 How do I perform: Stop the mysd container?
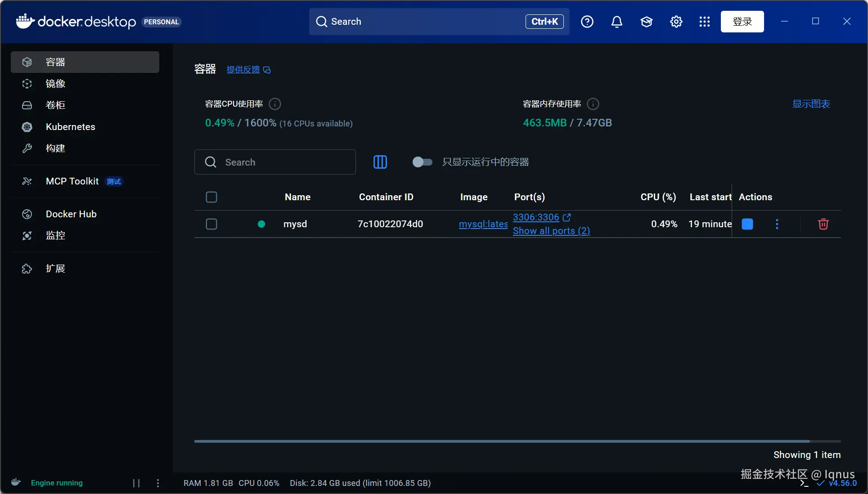pyautogui.click(x=747, y=224)
